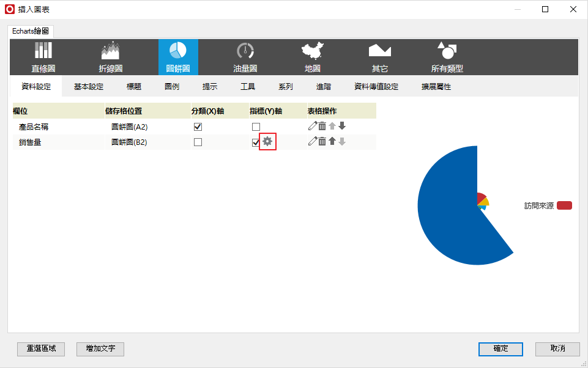The height and width of the screenshot is (368, 588).
Task: Select the 直條圖 bar chart type
Action: tap(43, 57)
